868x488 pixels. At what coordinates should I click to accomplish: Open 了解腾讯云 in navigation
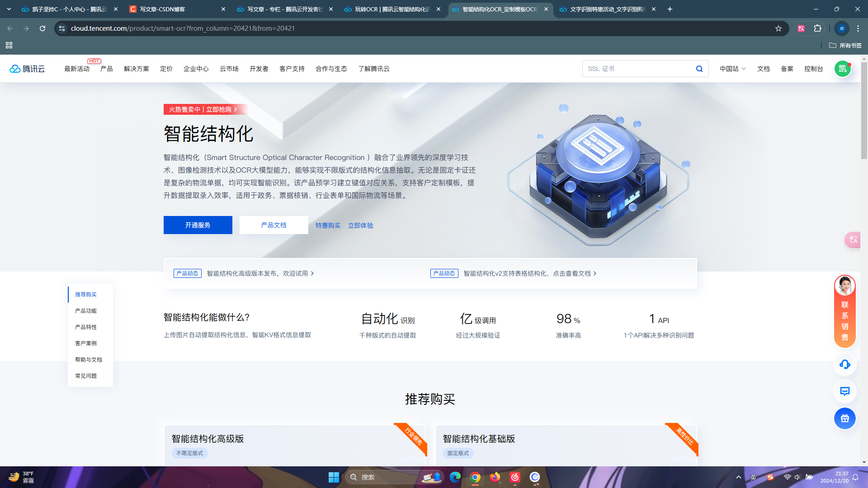point(374,69)
